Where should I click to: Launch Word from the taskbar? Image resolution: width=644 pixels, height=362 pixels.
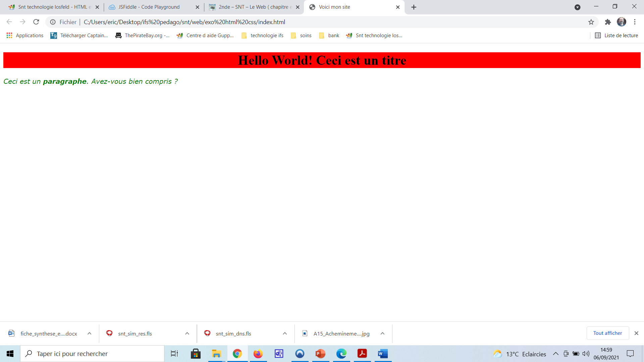click(x=383, y=354)
